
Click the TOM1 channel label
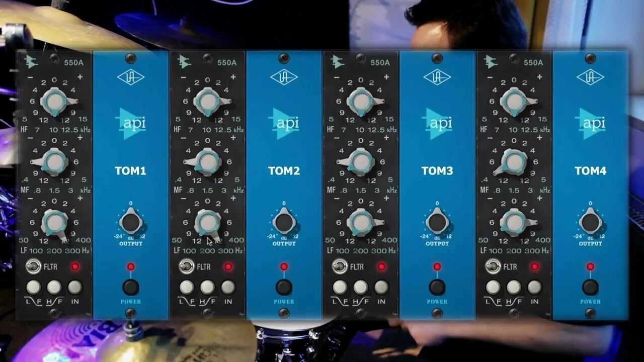[x=131, y=171]
